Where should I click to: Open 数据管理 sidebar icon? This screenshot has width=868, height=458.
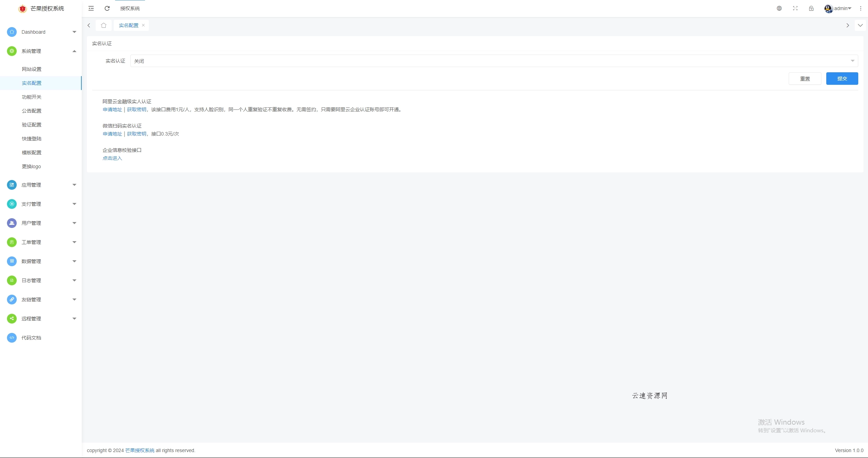[12, 261]
